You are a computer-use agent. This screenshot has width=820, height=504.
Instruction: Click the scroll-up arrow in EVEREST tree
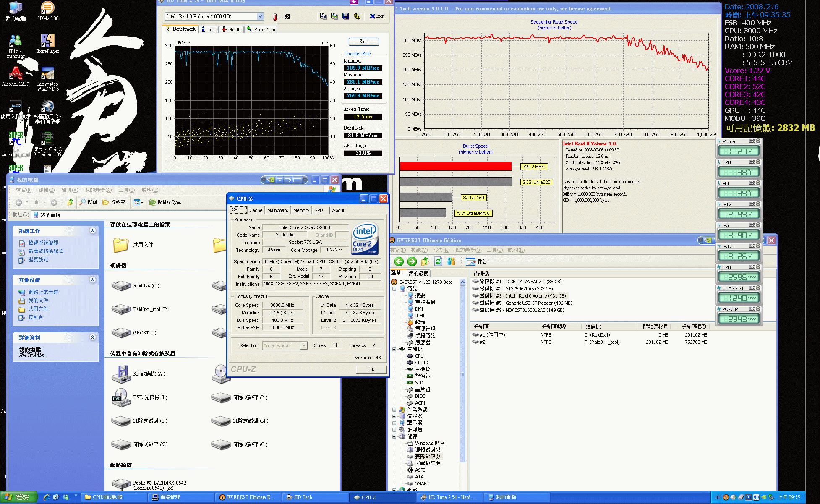pos(463,282)
